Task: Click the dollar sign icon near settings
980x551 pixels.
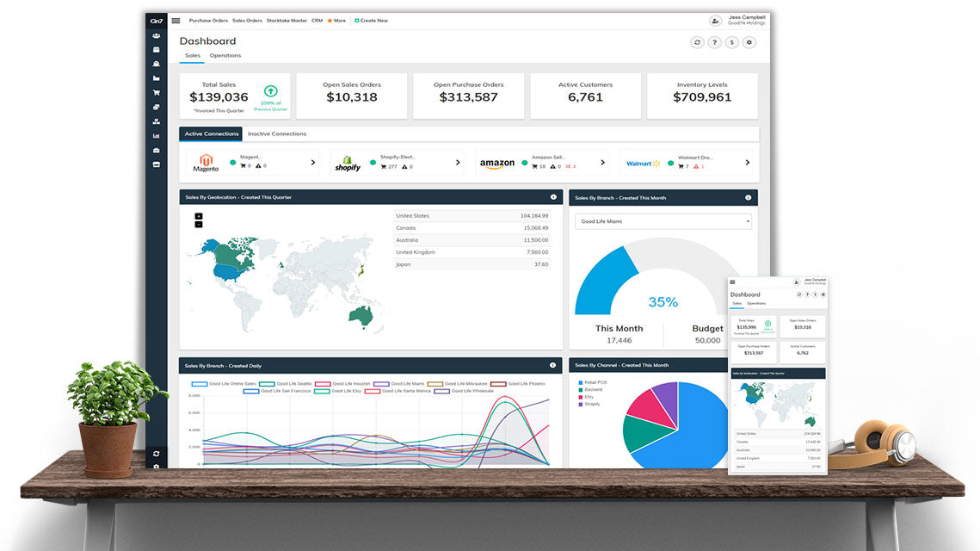Action: [x=731, y=41]
